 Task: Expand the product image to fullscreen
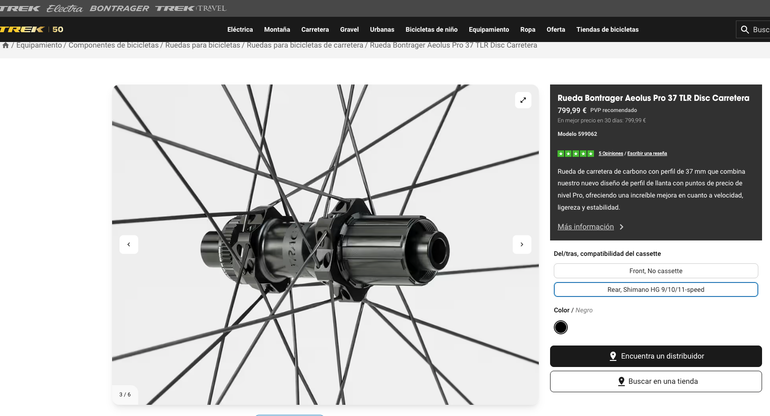(x=523, y=100)
